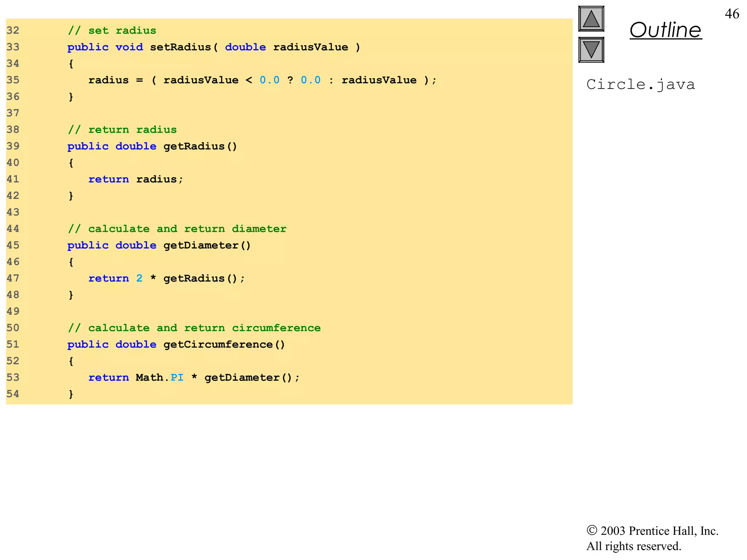This screenshot has width=747, height=560.
Task: Click the 'set radius' comment line
Action: point(112,31)
